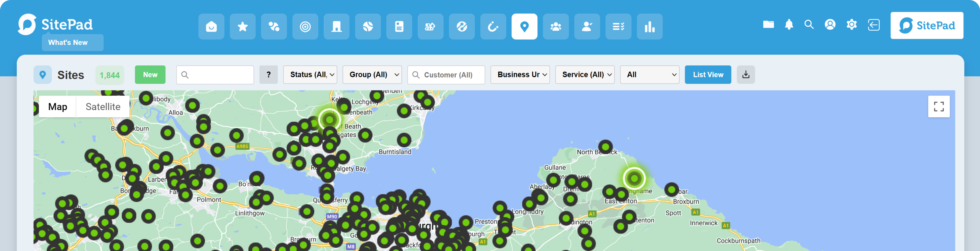Click the download export icon

(x=746, y=75)
